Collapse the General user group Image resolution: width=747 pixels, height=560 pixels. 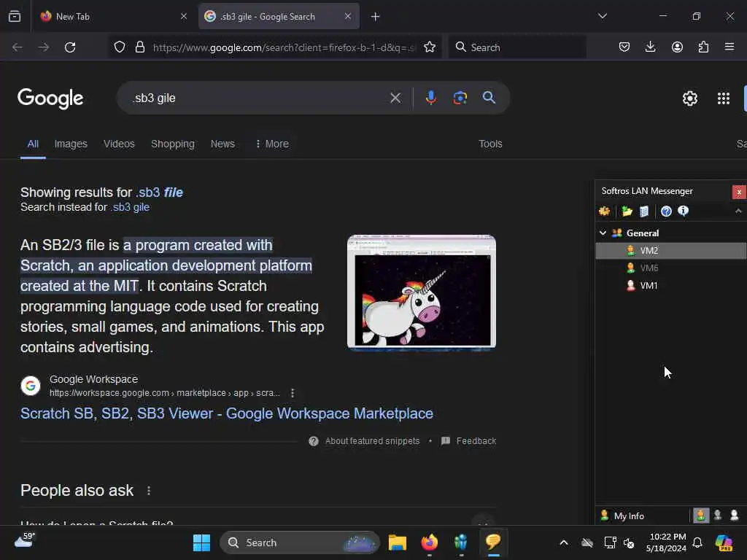[603, 233]
